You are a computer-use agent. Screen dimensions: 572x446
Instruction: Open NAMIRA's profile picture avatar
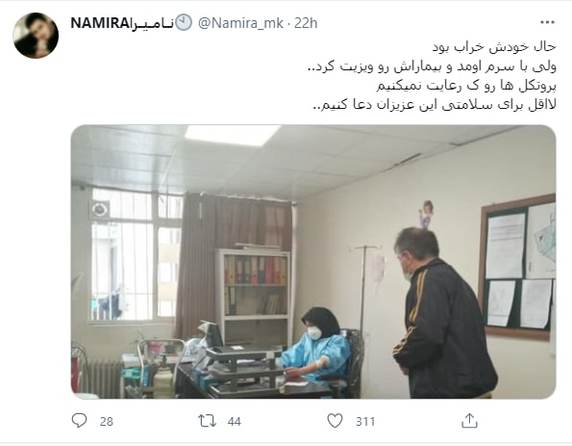[x=36, y=35]
